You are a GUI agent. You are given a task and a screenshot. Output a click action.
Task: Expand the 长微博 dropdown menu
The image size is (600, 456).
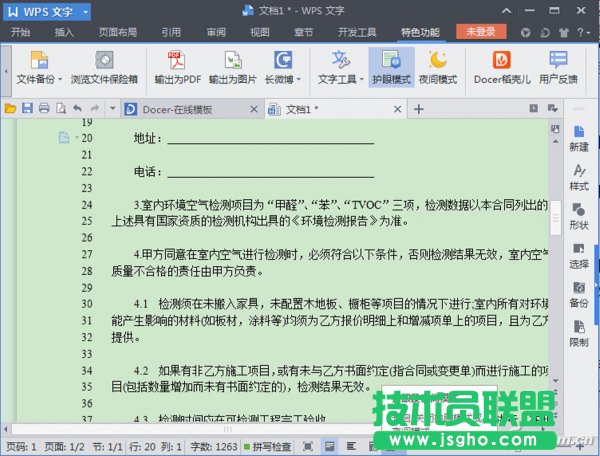(x=299, y=78)
